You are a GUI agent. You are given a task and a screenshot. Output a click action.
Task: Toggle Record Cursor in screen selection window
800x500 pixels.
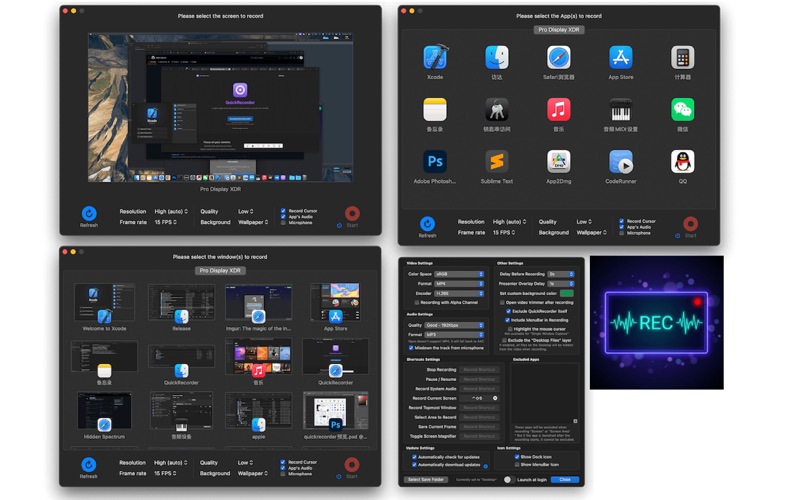(283, 211)
